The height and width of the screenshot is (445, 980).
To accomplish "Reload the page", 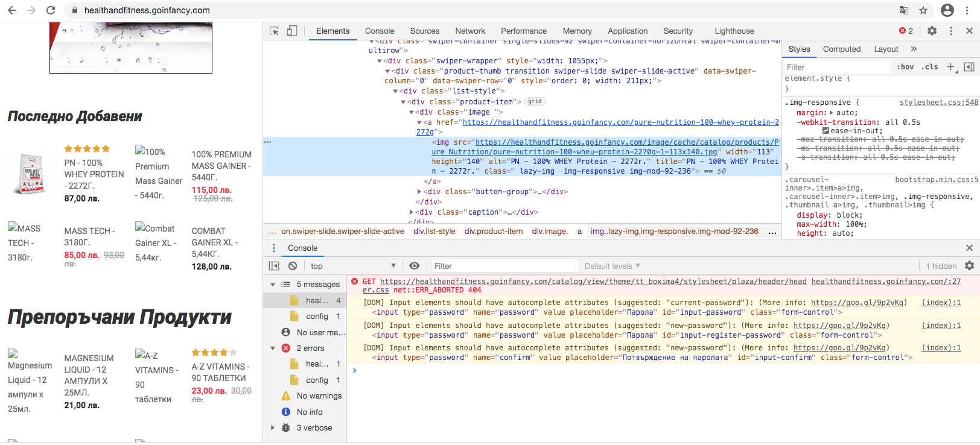I will [51, 10].
